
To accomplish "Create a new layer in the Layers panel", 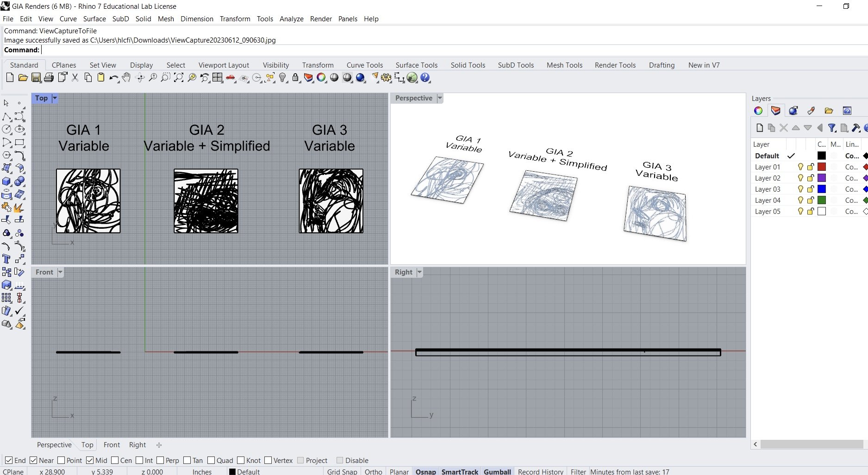I will (x=760, y=128).
